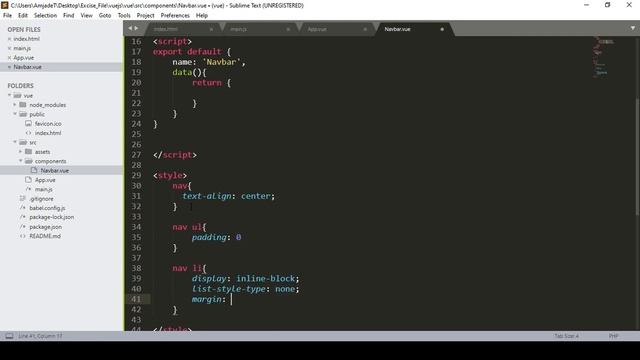This screenshot has width=640, height=360.
Task: Open the Goto menu
Action: coord(105,16)
